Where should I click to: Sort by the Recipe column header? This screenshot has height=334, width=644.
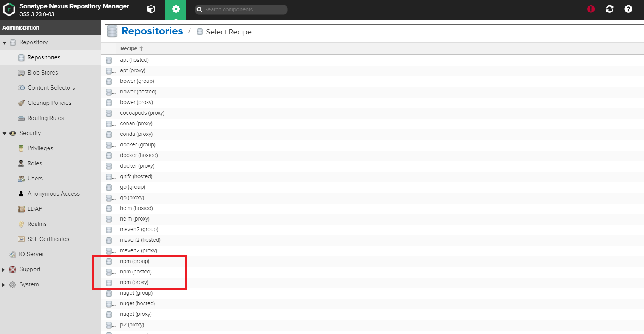click(129, 48)
